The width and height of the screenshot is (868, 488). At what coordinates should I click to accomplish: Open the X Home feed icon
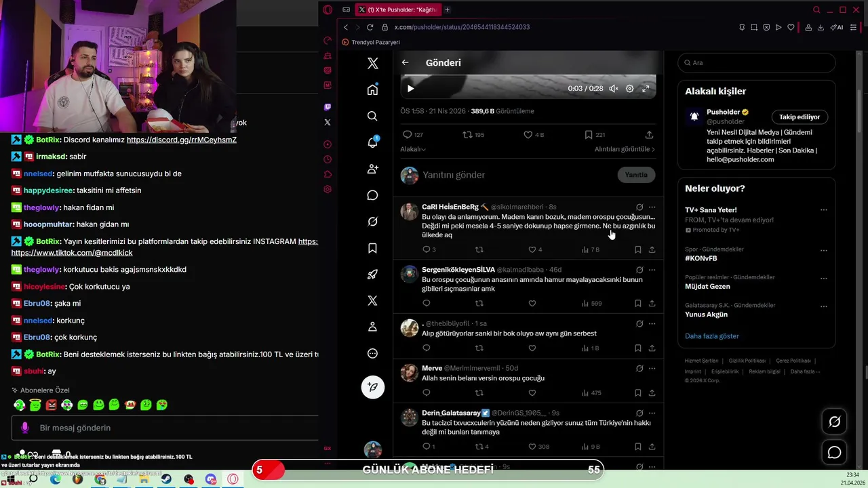click(x=372, y=89)
